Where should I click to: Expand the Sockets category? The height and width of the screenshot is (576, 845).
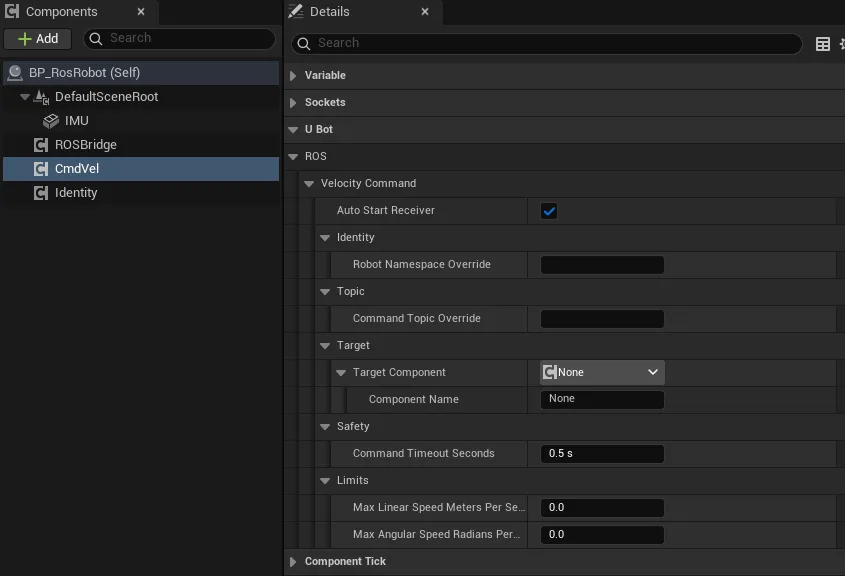coord(293,103)
